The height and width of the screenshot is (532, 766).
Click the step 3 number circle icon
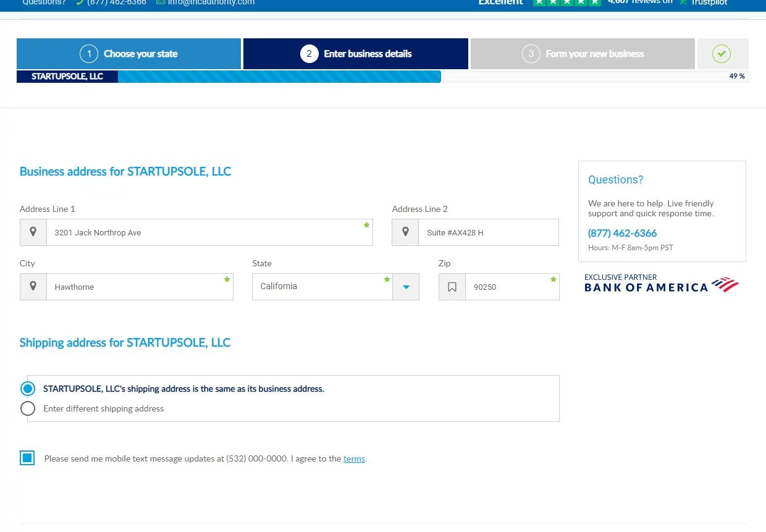click(x=531, y=54)
